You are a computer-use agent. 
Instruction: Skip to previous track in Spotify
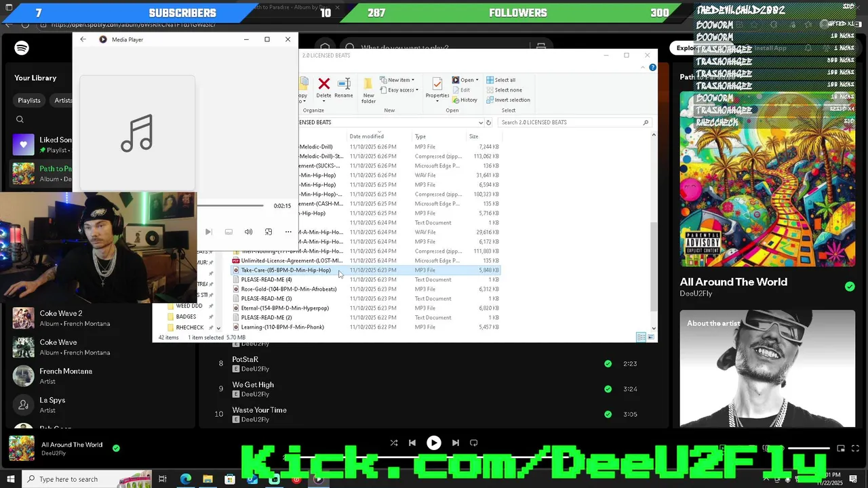pyautogui.click(x=412, y=443)
